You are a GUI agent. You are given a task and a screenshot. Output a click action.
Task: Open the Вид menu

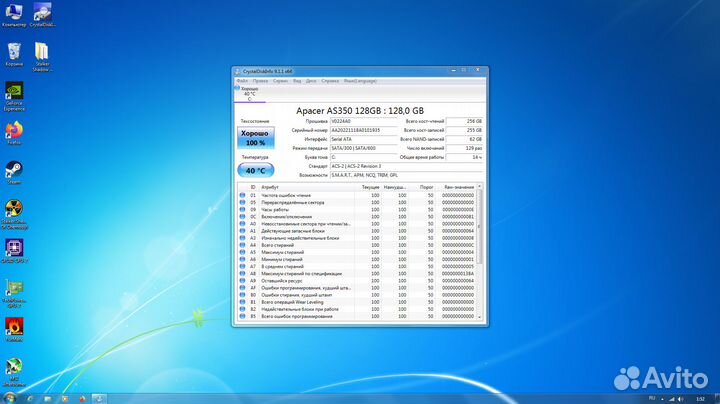(x=297, y=81)
